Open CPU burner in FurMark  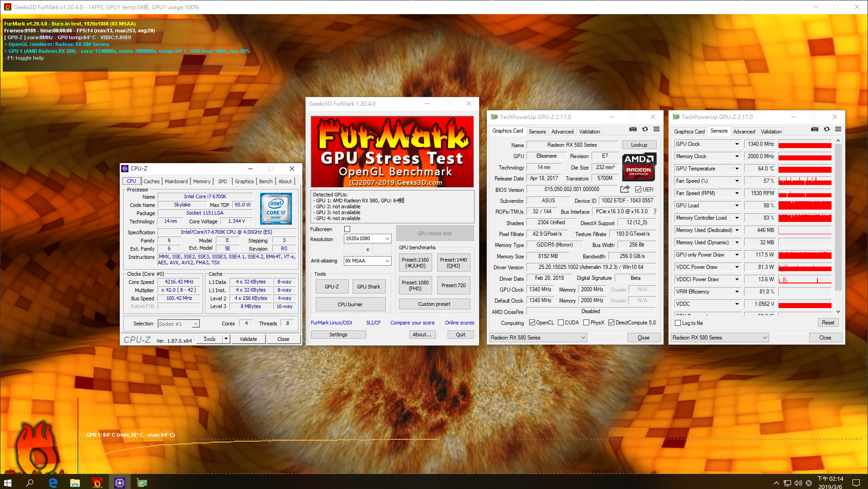350,304
